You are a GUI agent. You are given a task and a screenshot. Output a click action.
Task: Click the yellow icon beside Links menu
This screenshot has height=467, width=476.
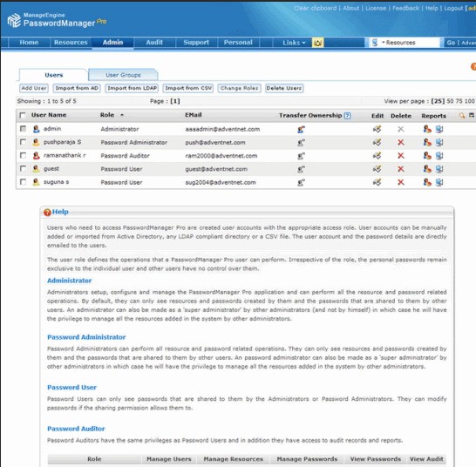(318, 43)
